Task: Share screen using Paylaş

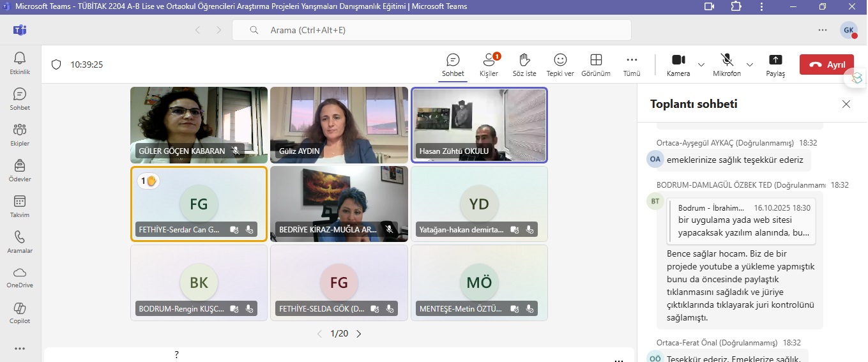Action: [x=775, y=64]
